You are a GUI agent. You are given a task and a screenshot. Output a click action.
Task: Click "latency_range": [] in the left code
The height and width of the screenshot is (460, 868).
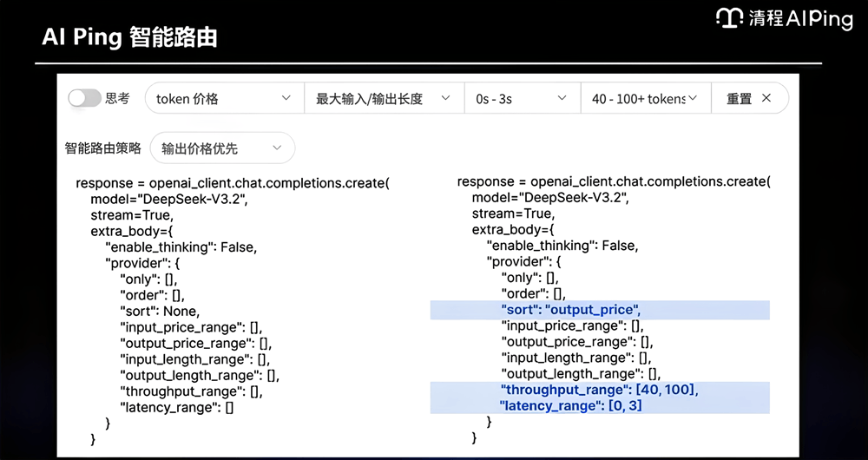point(176,408)
